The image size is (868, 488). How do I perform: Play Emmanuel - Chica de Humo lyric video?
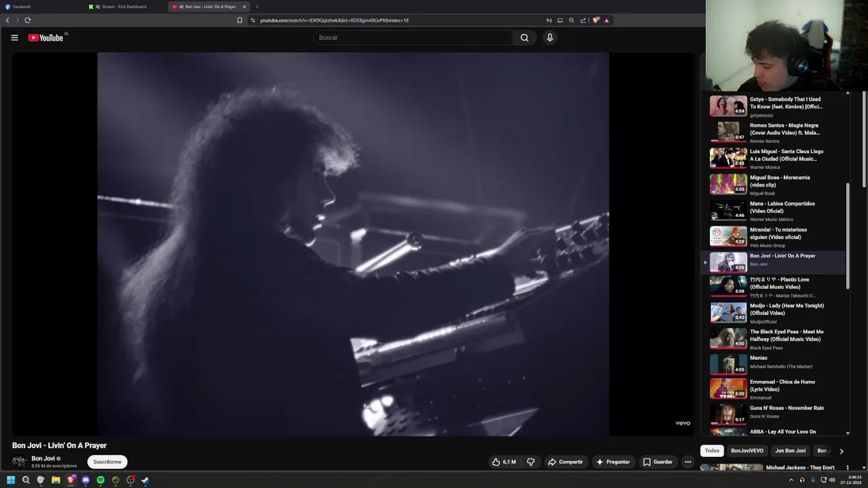click(773, 389)
